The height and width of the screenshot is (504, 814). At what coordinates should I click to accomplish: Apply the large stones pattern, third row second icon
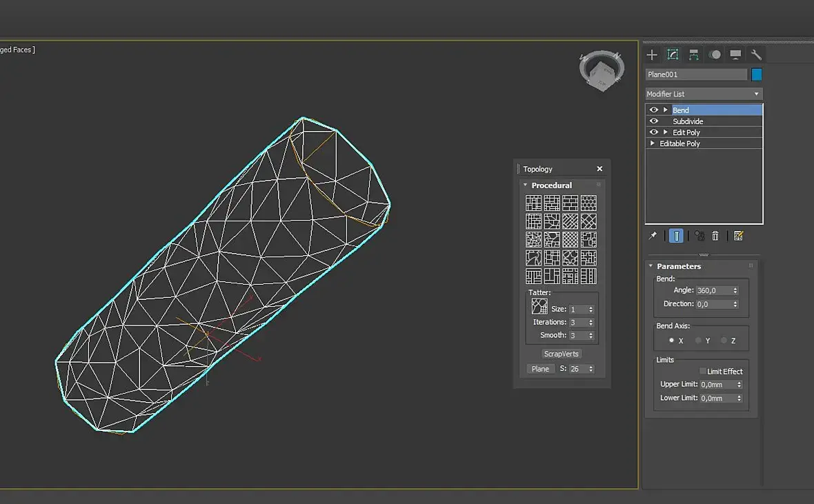click(x=552, y=239)
